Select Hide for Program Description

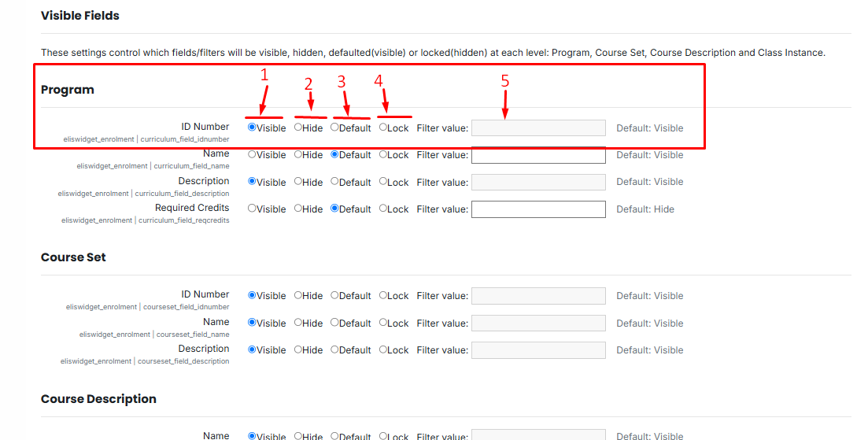[x=297, y=182]
